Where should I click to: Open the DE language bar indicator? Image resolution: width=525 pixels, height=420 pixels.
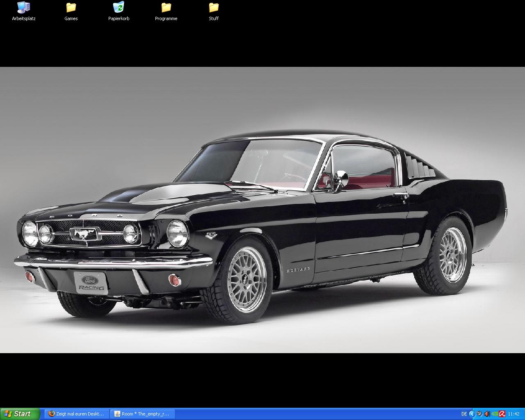[x=464, y=414]
